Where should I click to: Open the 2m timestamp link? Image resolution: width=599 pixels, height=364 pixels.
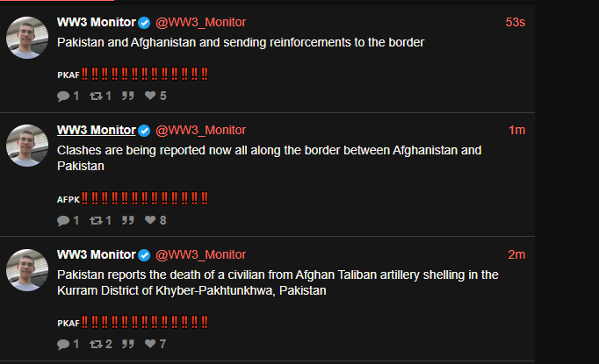point(516,254)
